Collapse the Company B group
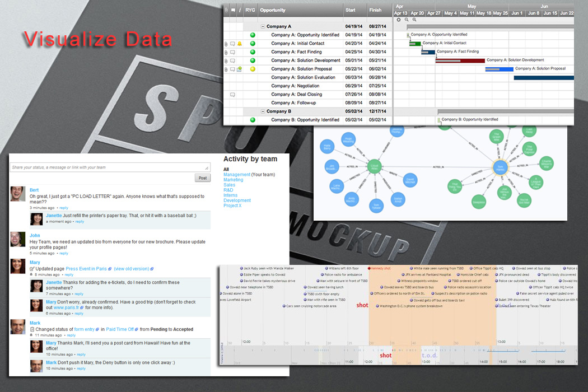This screenshot has height=392, width=588. [263, 111]
